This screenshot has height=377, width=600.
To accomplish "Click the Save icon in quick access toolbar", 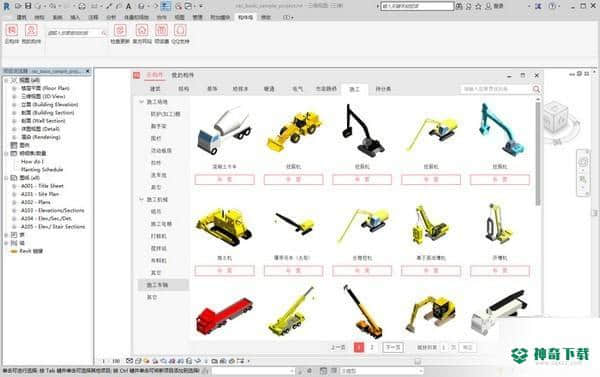I will point(28,6).
